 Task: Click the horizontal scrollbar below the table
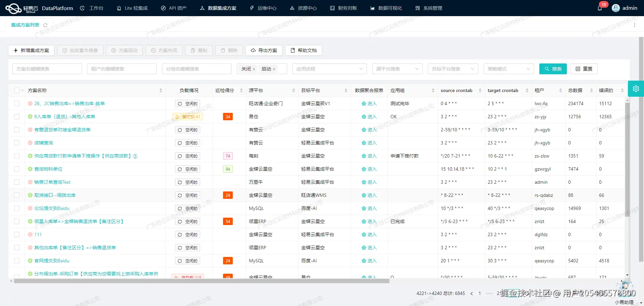201,281
